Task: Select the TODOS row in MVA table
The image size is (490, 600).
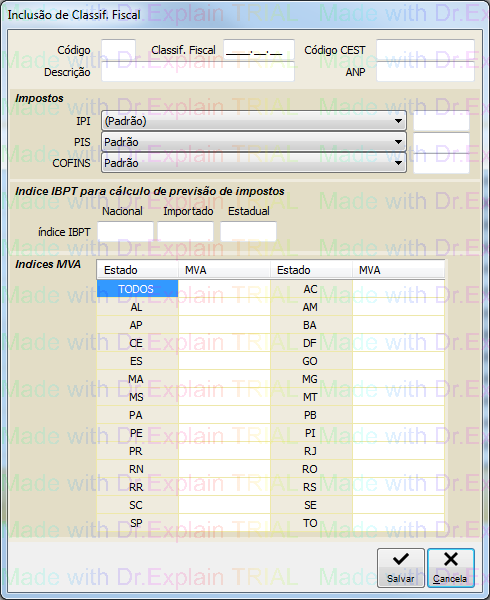Action: (137, 289)
